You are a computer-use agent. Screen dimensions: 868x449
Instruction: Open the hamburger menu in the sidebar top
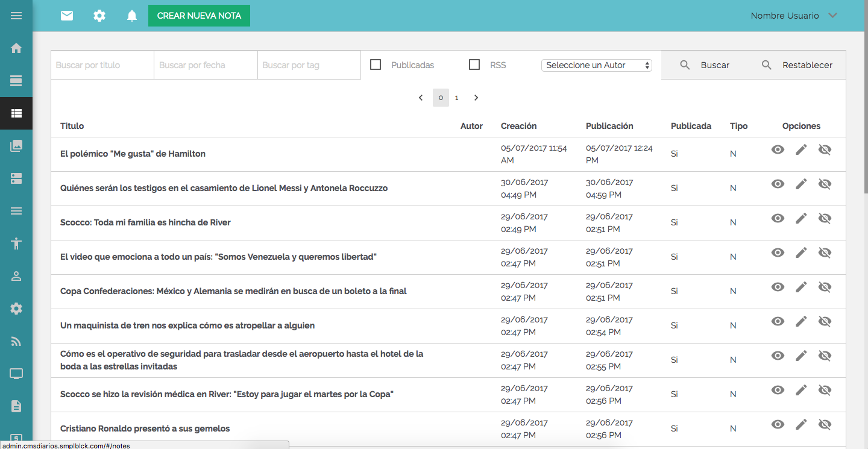[x=16, y=16]
